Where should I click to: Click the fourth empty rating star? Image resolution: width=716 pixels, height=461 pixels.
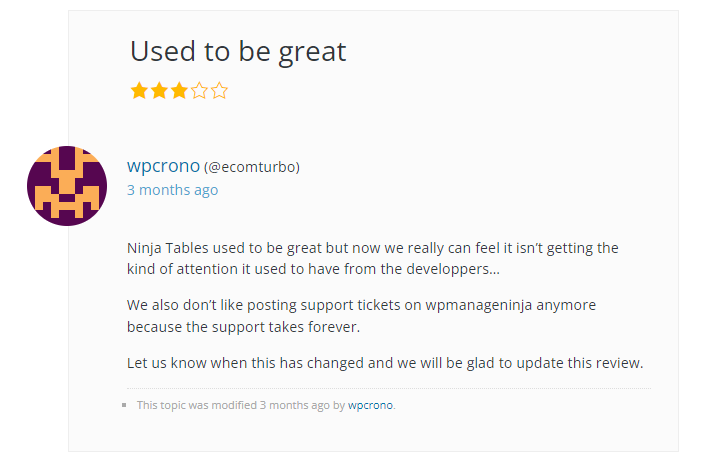click(200, 90)
